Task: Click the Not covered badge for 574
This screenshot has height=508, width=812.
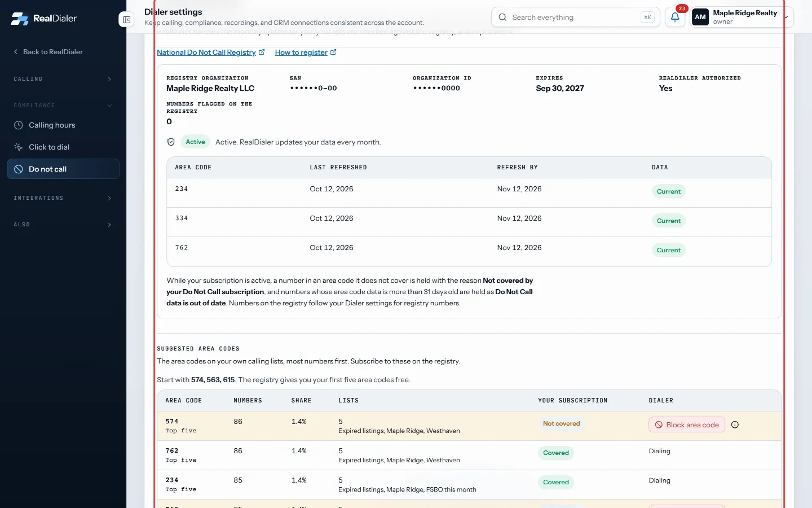Action: coord(561,424)
